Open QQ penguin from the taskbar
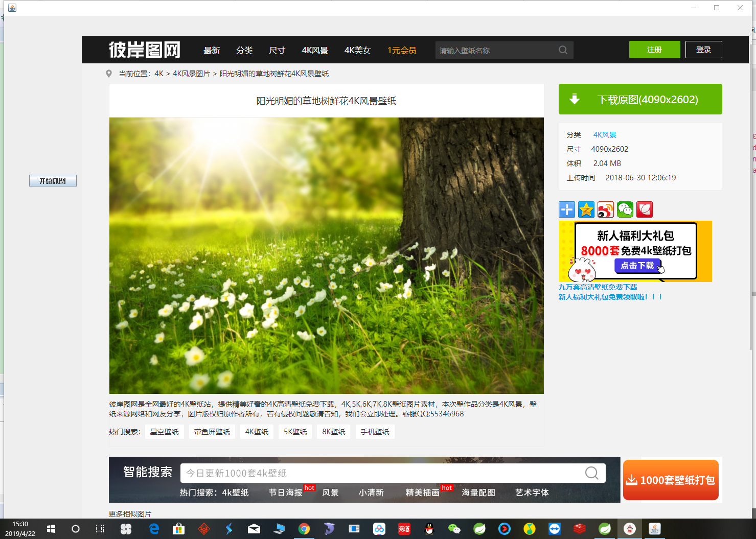Image resolution: width=756 pixels, height=539 pixels. tap(429, 529)
